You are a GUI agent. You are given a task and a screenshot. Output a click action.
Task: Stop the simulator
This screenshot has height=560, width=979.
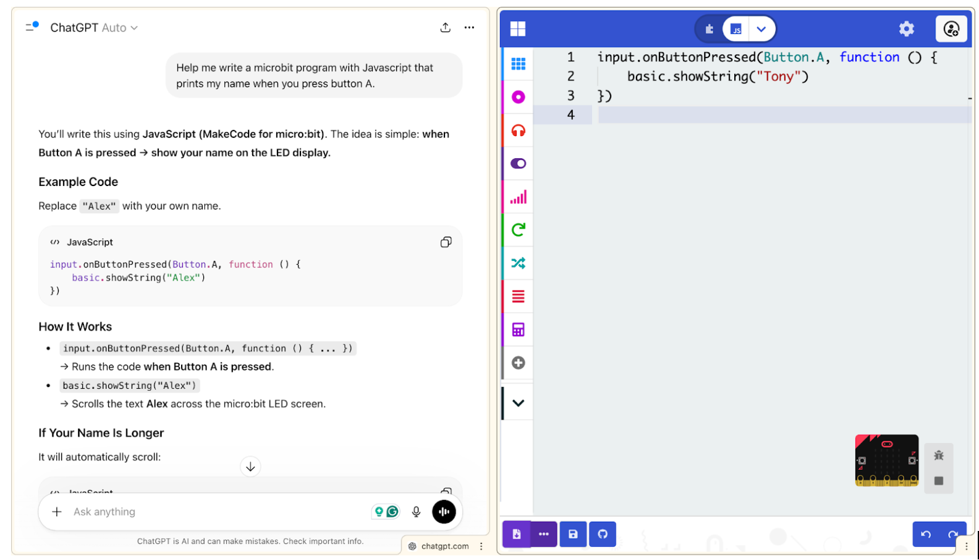coord(938,481)
